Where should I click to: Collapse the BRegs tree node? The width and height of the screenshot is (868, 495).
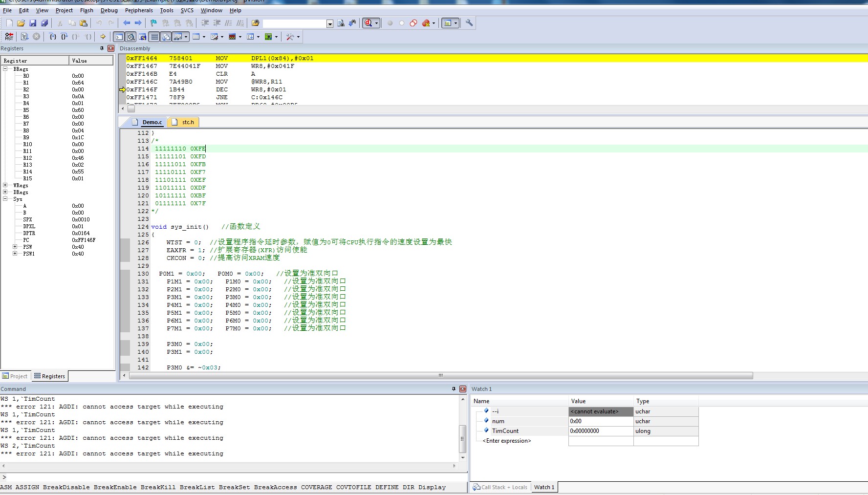click(x=5, y=69)
